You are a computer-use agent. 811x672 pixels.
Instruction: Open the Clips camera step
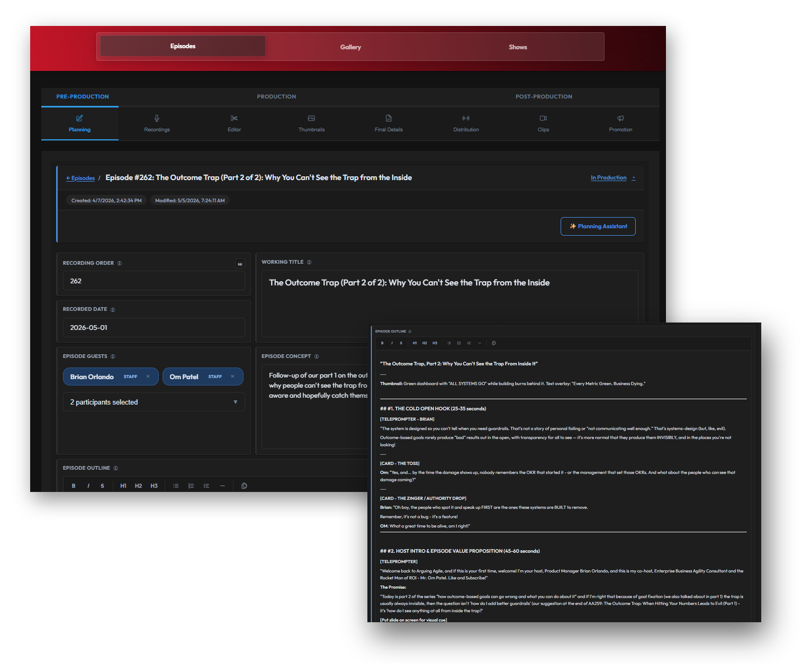[x=543, y=123]
